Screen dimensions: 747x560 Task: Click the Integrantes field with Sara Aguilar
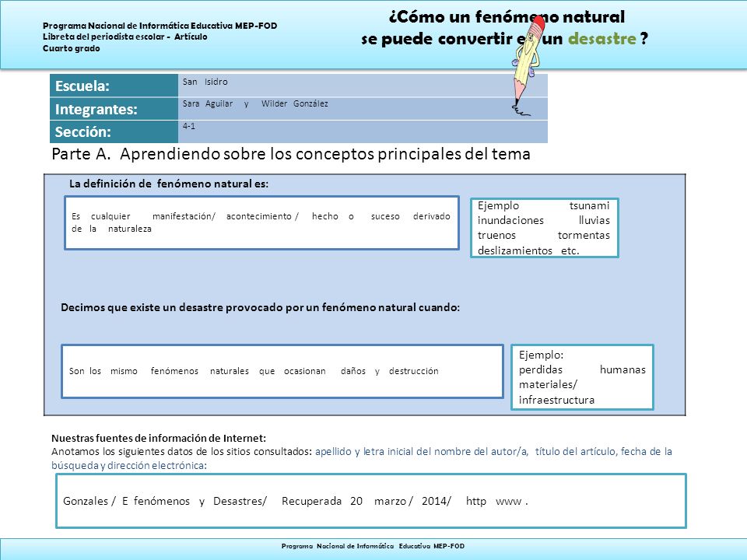pyautogui.click(x=363, y=109)
